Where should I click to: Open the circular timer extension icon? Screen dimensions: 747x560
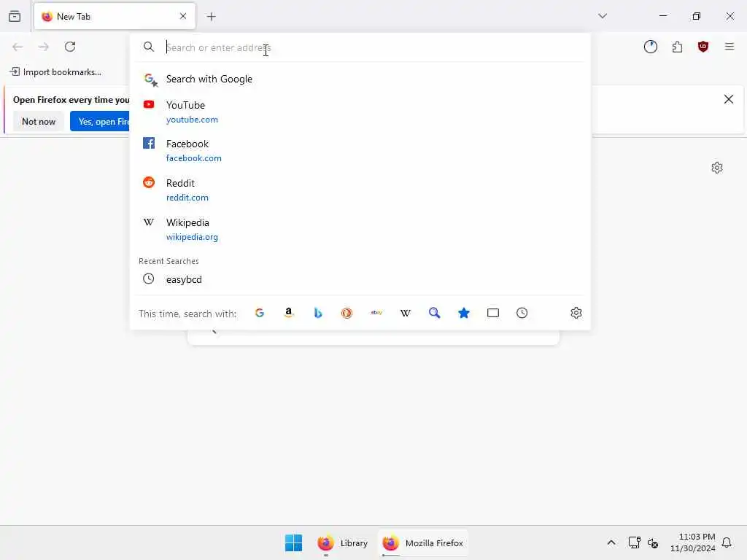click(650, 47)
